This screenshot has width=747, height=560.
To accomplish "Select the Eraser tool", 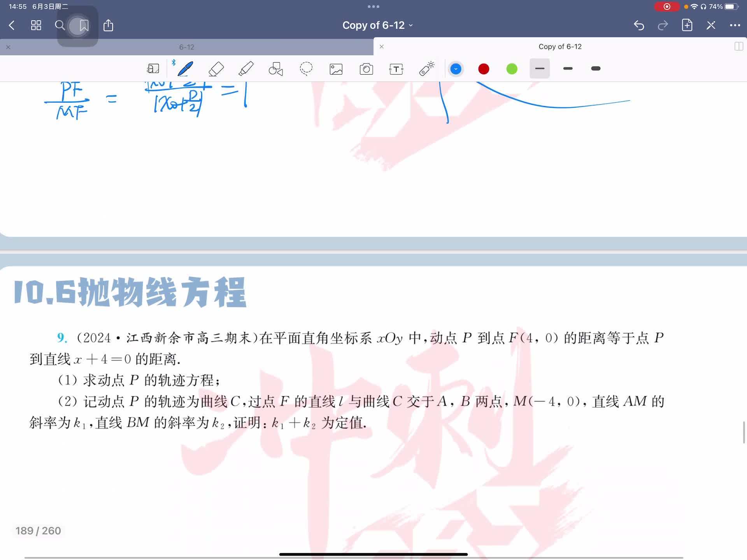I will point(216,69).
